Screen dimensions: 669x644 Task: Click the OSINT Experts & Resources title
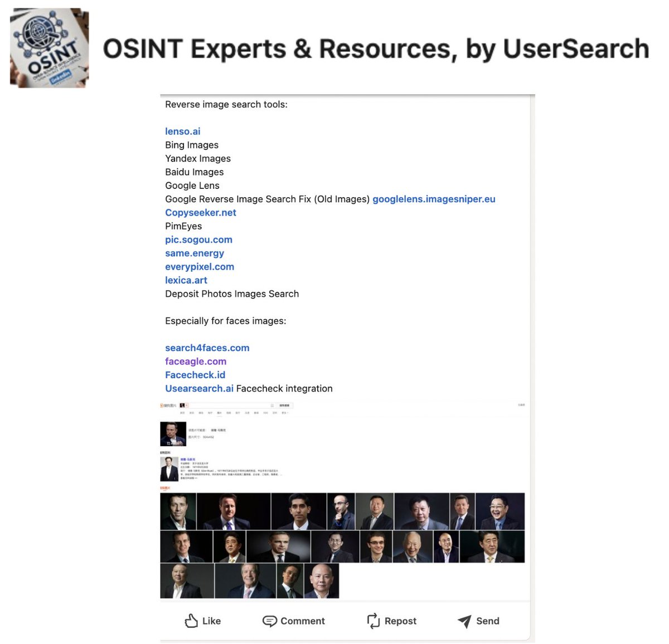point(376,49)
